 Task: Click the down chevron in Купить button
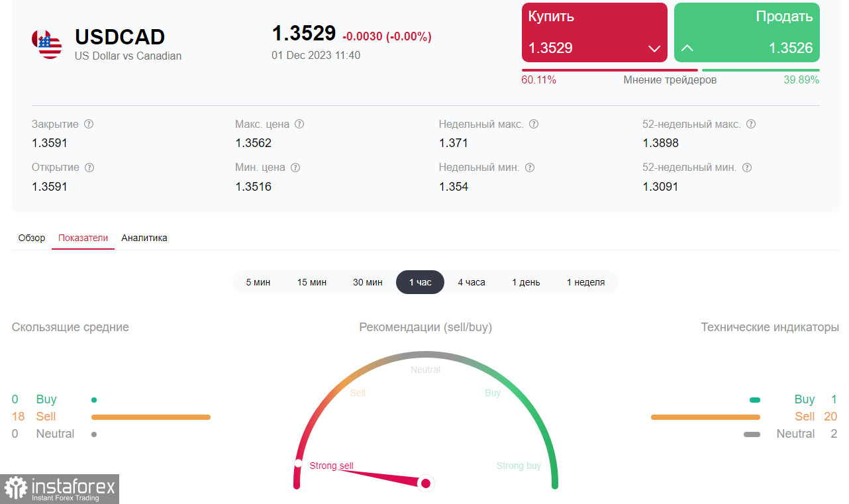pyautogui.click(x=654, y=48)
